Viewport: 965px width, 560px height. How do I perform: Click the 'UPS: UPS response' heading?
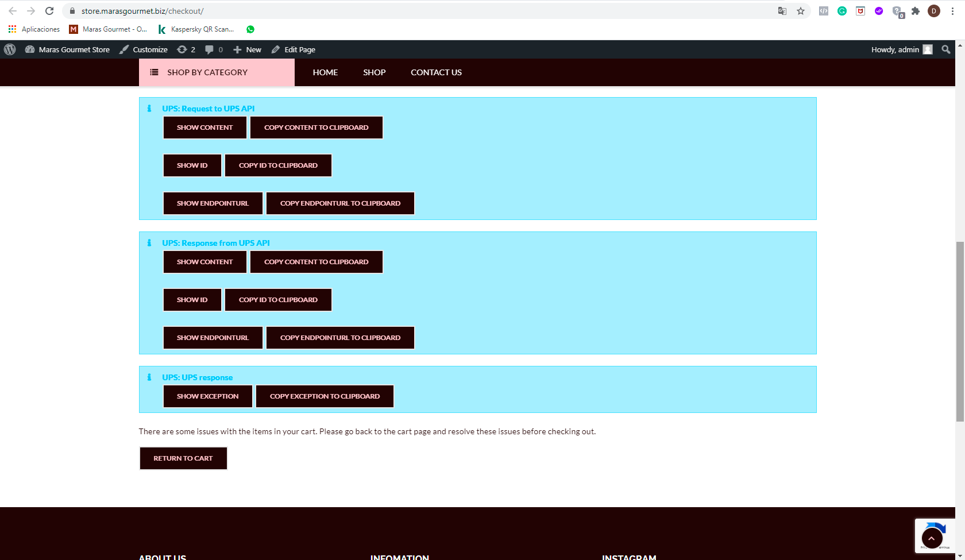pos(198,377)
